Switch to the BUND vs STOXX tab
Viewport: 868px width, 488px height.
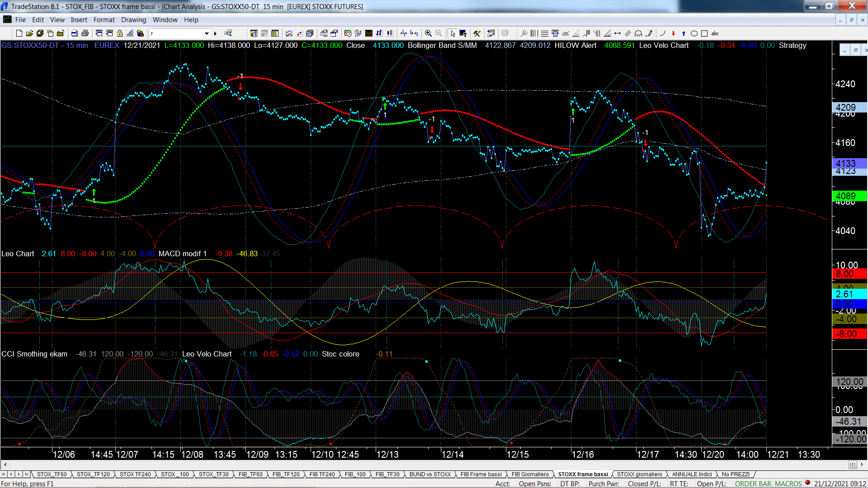click(x=430, y=474)
